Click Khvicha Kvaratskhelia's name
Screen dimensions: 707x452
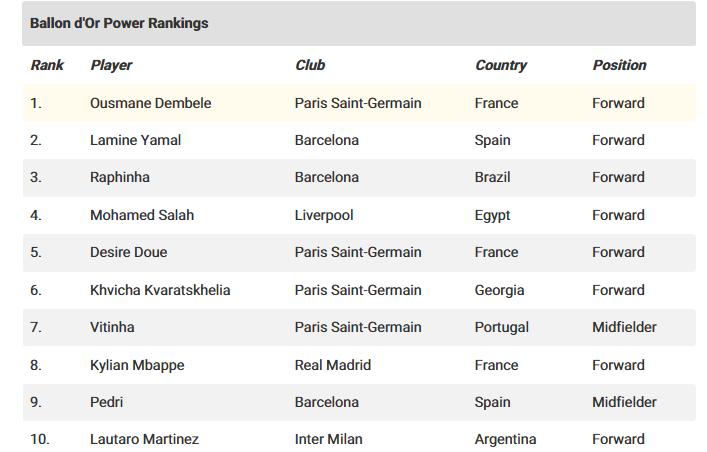point(160,290)
